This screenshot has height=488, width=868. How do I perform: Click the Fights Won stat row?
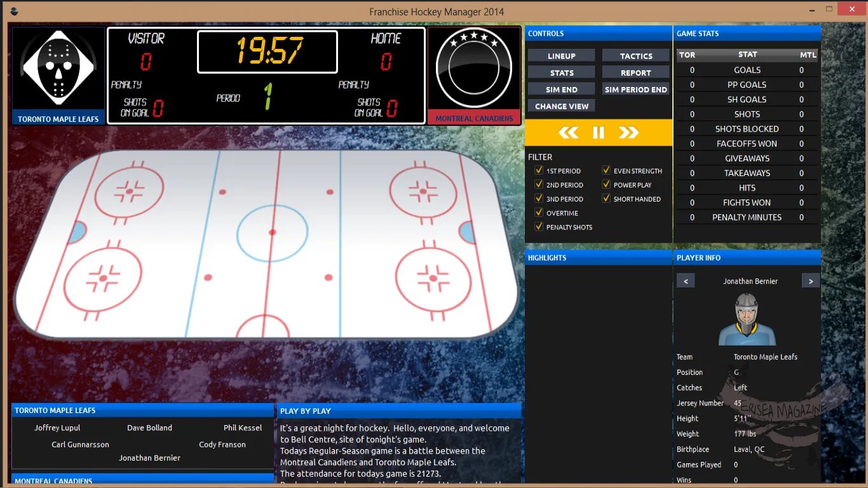747,203
